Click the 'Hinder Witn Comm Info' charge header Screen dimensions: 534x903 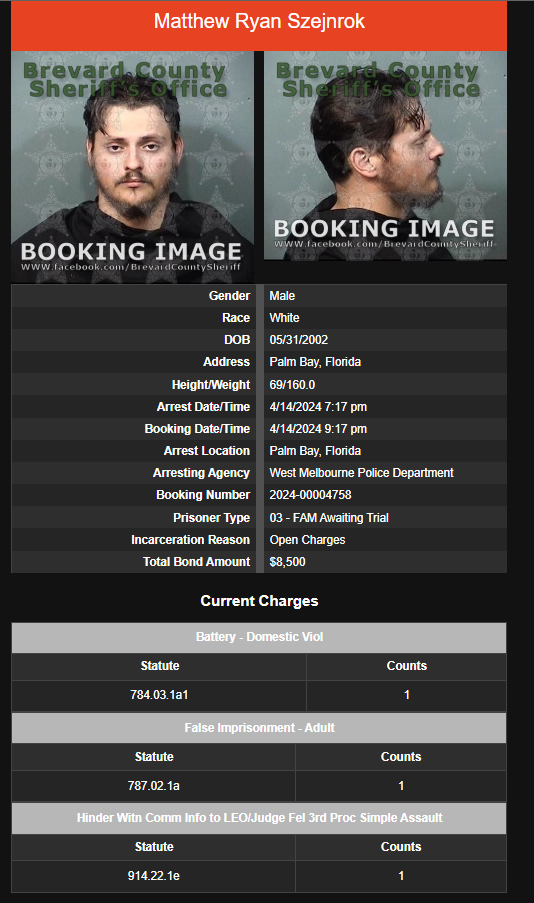coord(259,818)
